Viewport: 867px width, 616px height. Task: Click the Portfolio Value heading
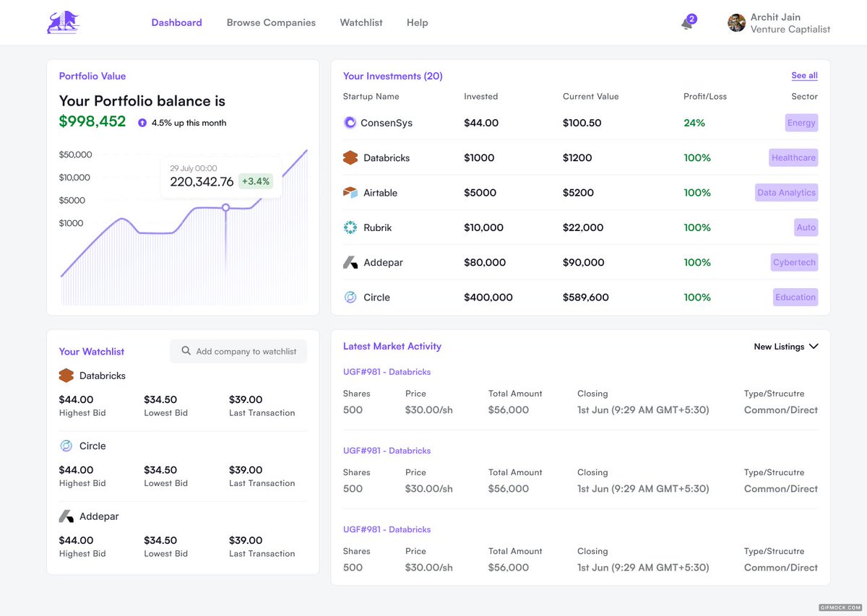92,76
